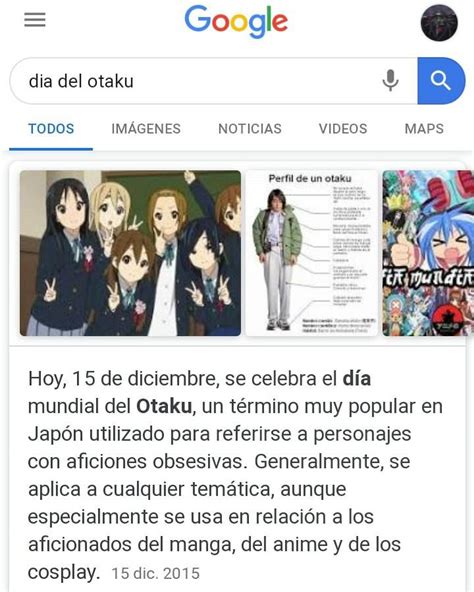474x592 pixels.
Task: Go to the VIDEOS tab
Action: (x=343, y=129)
